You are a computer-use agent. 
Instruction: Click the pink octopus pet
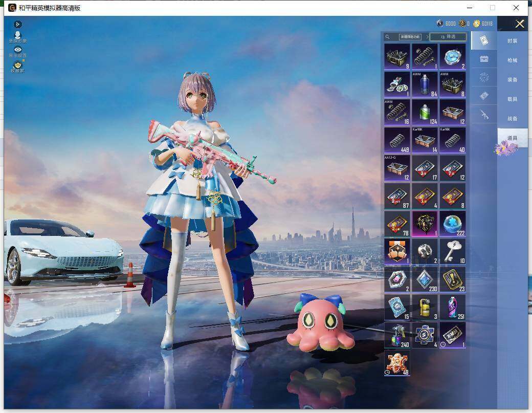coord(321,323)
